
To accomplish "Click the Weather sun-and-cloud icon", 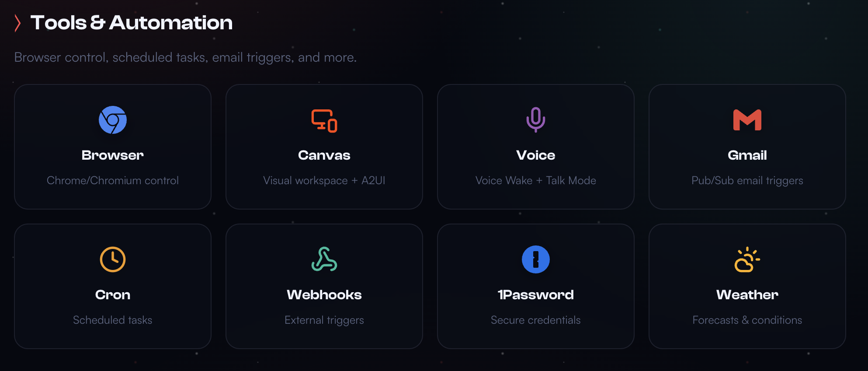I will [747, 259].
